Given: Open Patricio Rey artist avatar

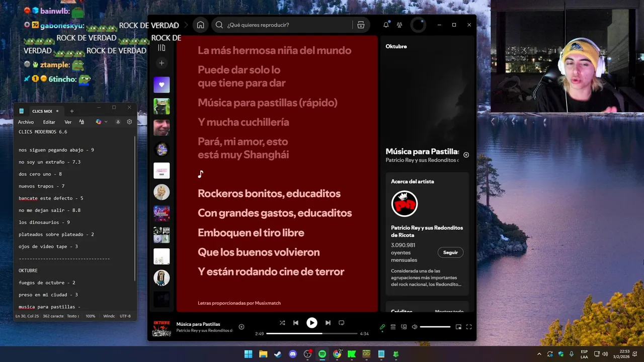Looking at the screenshot, I should pos(405,204).
